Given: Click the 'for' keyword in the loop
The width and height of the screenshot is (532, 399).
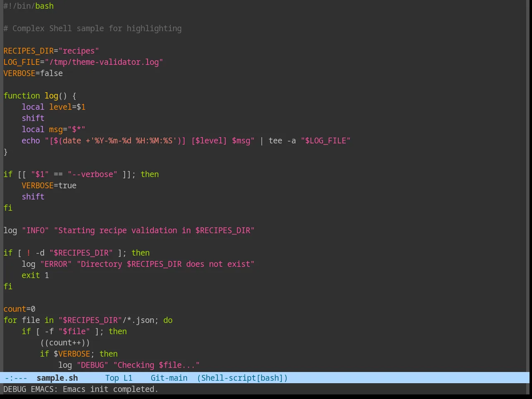Looking at the screenshot, I should click(x=10, y=320).
